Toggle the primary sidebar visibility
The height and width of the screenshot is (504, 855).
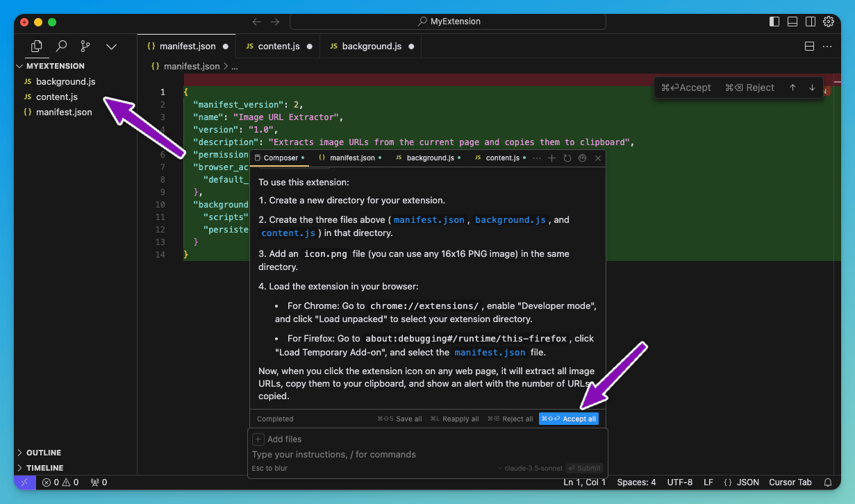tap(774, 22)
